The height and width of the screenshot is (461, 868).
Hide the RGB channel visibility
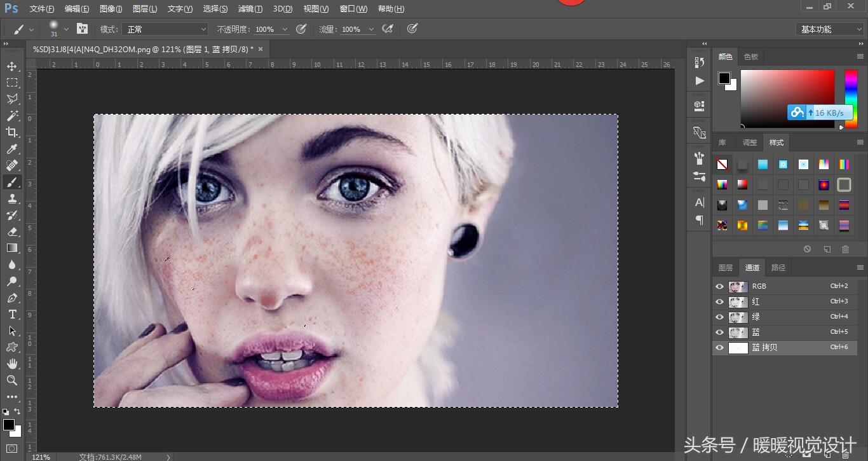719,286
